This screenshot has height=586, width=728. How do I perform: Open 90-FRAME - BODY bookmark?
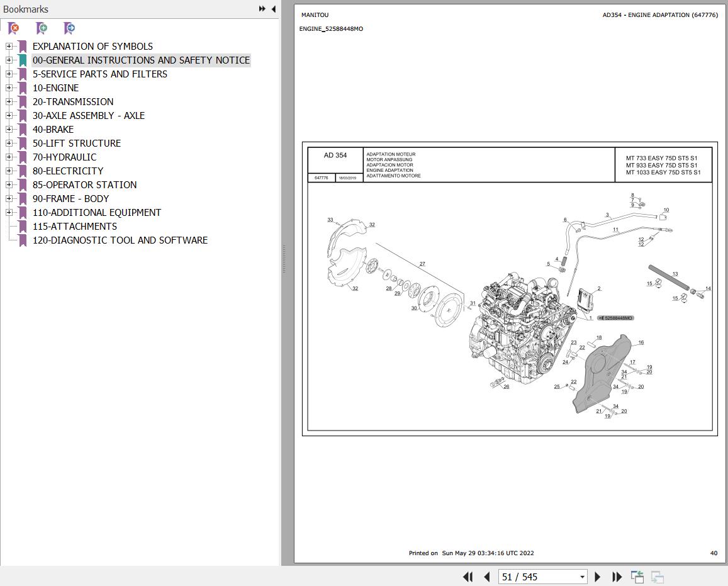[x=70, y=199]
